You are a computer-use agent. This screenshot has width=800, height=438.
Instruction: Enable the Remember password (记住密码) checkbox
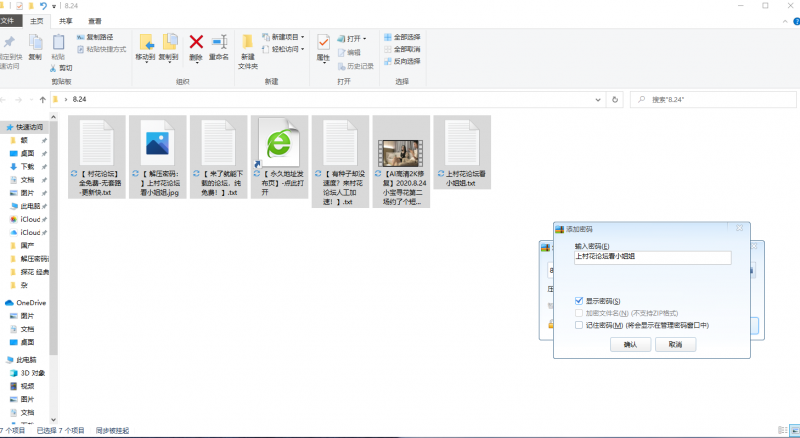(x=579, y=325)
